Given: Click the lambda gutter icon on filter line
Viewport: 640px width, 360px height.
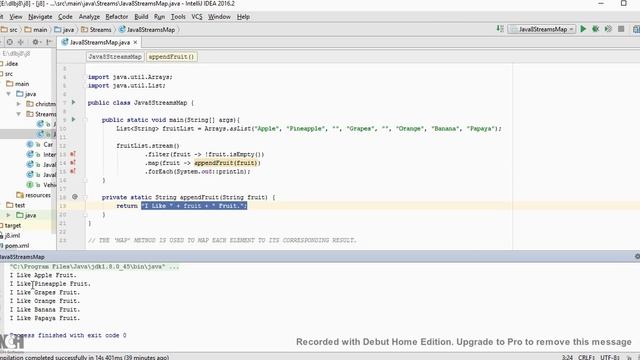Looking at the screenshot, I should pos(73,154).
